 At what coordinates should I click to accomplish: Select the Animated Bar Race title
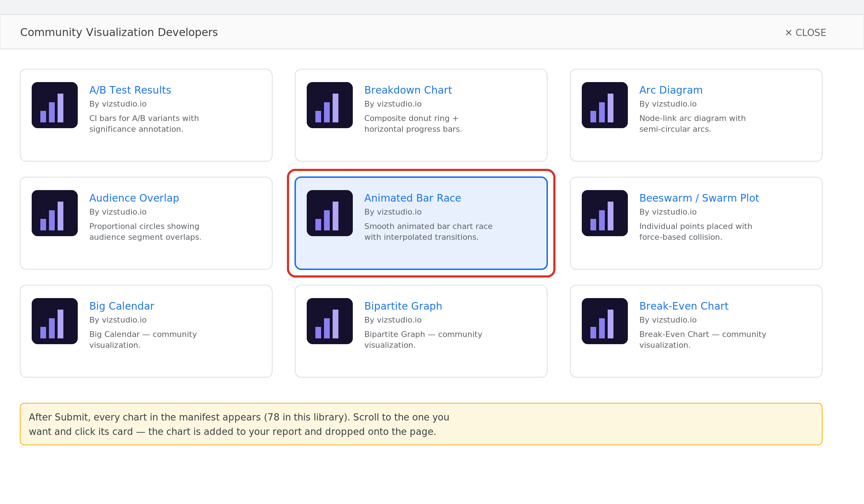pyautogui.click(x=413, y=198)
